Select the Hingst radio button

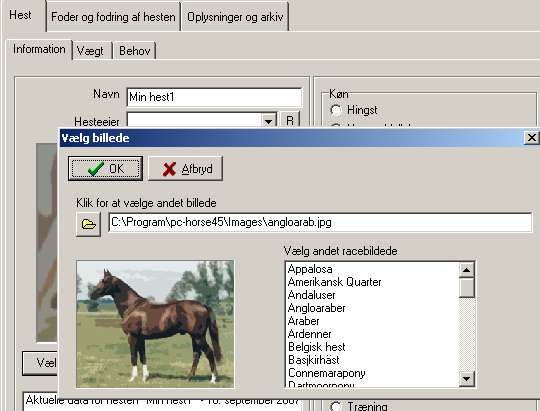[x=336, y=110]
